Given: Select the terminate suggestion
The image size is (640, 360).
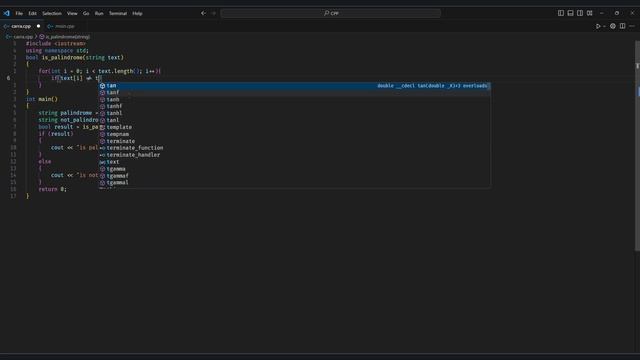Looking at the screenshot, I should coord(295,141).
